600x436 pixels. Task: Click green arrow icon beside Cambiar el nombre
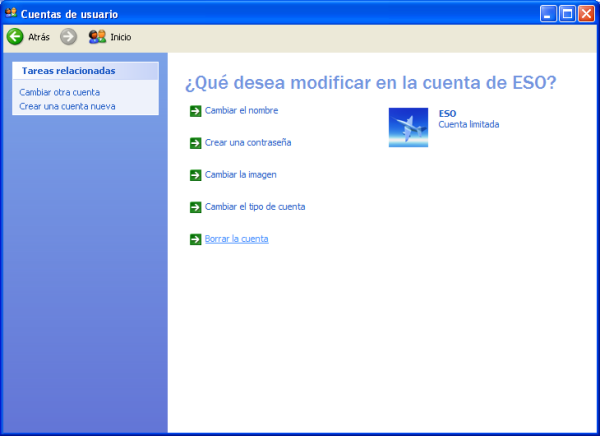tap(195, 111)
